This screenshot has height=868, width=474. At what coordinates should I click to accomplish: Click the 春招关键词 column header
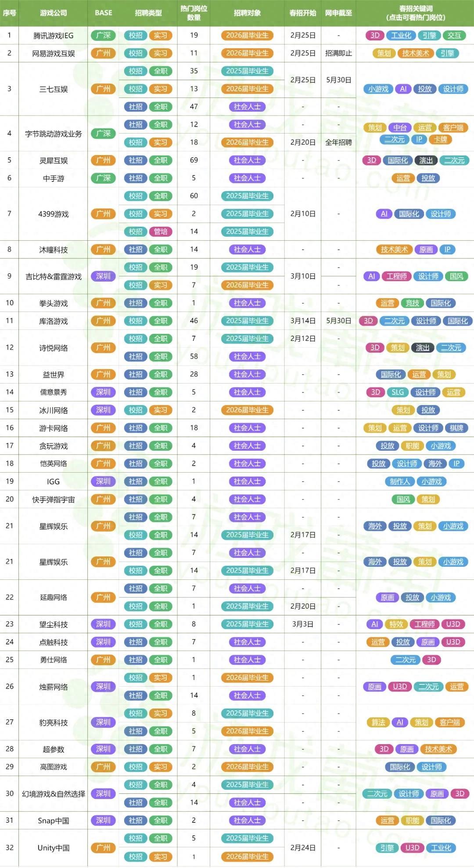coord(415,13)
